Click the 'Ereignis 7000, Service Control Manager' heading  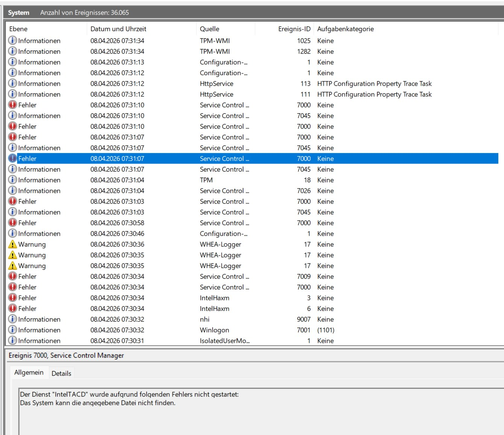click(66, 355)
